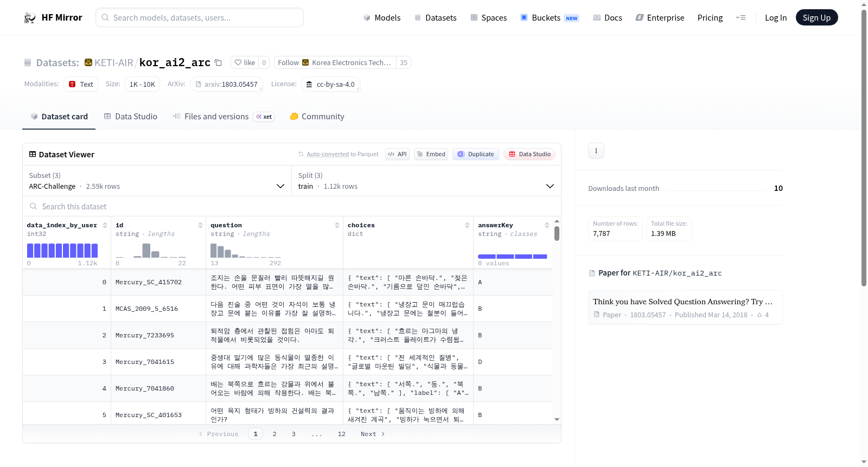This screenshot has width=868, height=467.
Task: Focus the Search this dataset field
Action: [292, 206]
